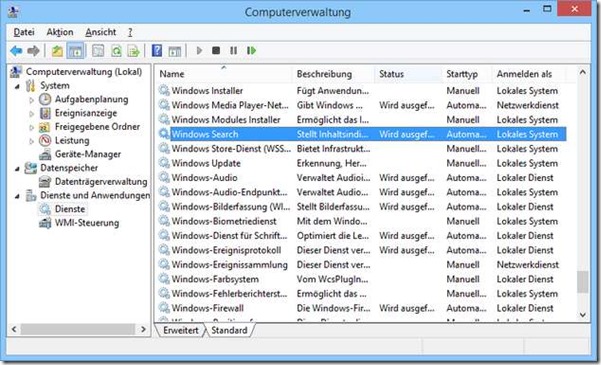Sort by the Name column header
The image size is (601, 365).
(x=224, y=74)
